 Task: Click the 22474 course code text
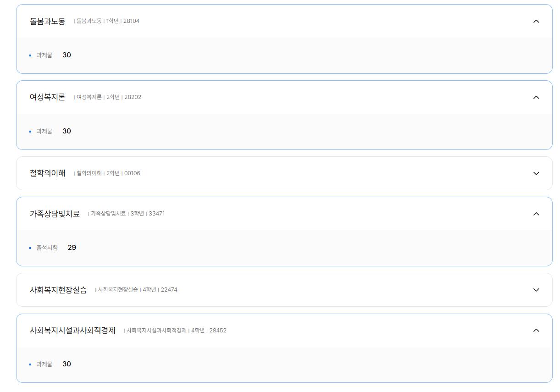coord(169,290)
